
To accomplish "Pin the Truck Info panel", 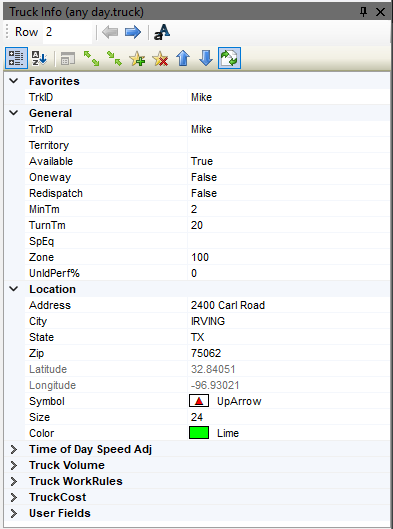I will click(363, 12).
